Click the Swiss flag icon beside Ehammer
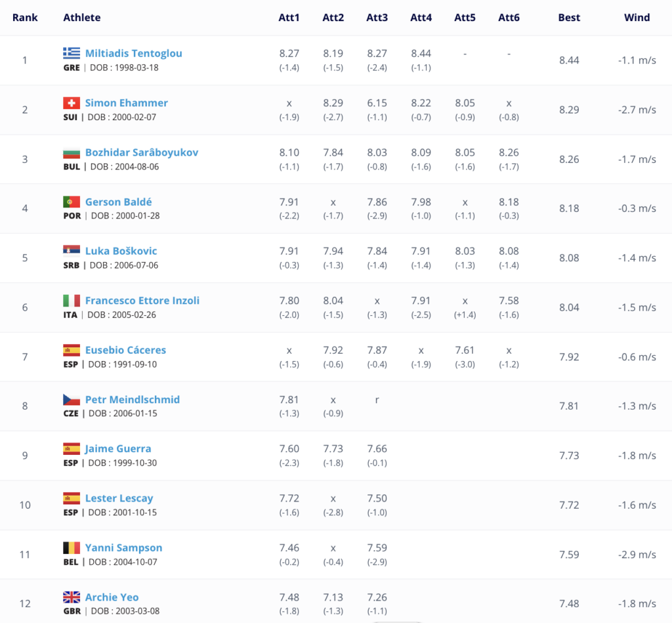Screen dimensions: 672x623 (71, 103)
